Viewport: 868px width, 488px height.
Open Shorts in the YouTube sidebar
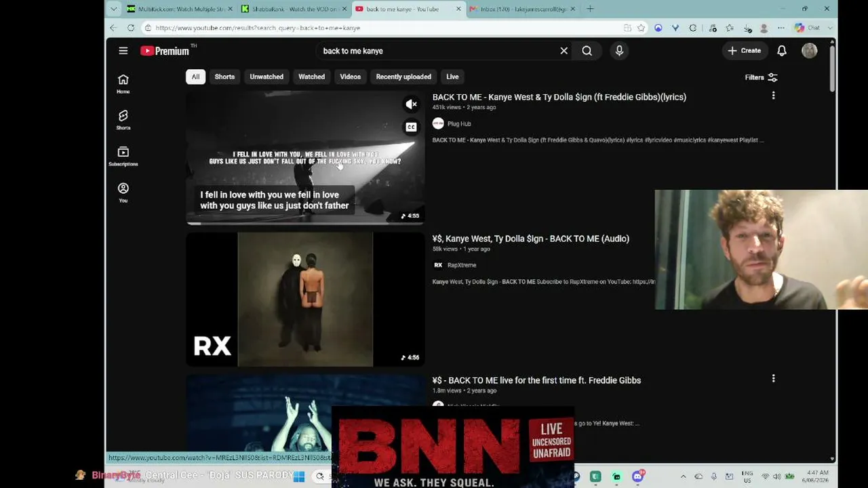123,120
